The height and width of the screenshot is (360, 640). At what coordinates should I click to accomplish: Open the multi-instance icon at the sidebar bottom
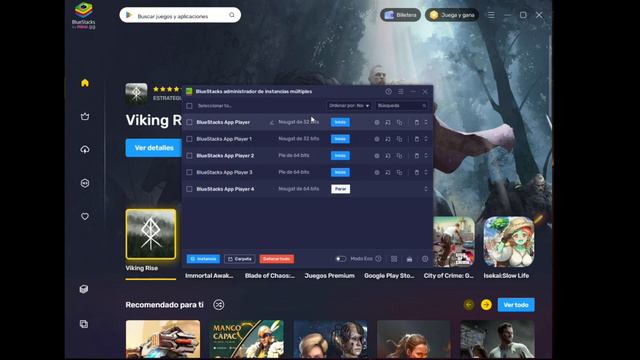pyautogui.click(x=84, y=324)
